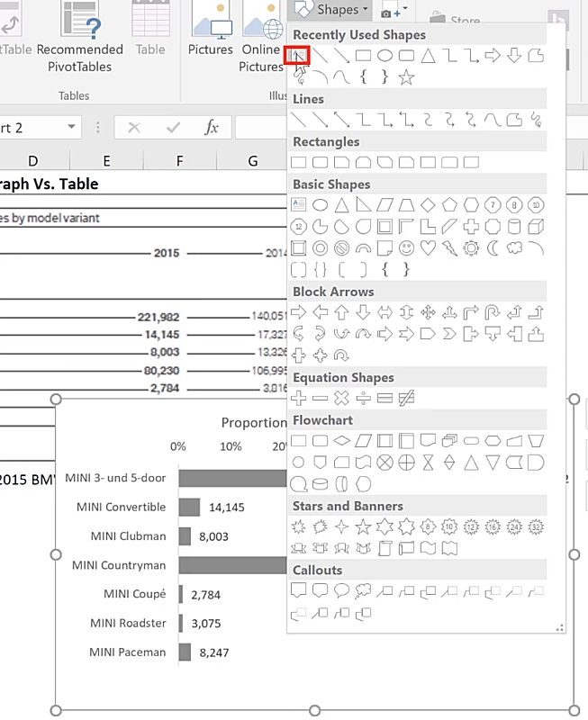Select the 5-point star in Stars and Banners
This screenshot has height=720, width=588.
coord(363,526)
